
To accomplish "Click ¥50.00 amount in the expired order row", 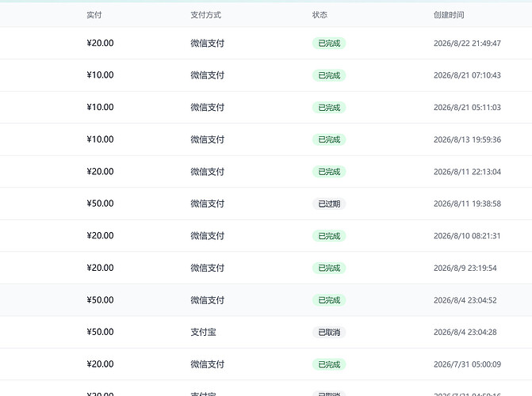I will [x=100, y=204].
